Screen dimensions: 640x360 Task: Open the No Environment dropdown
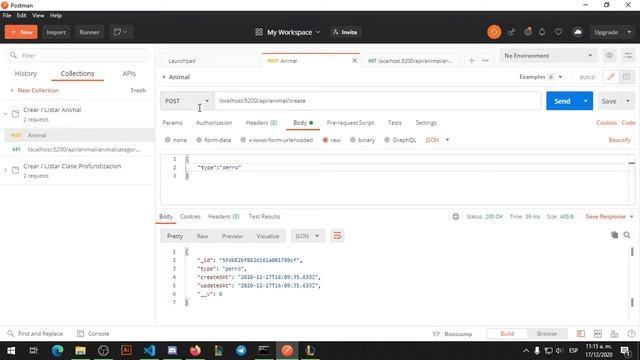(548, 55)
